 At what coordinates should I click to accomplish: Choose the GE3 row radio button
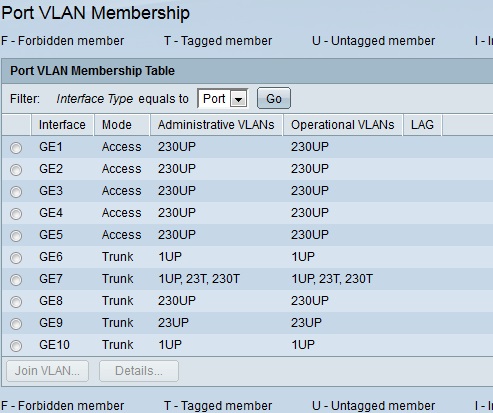point(16,192)
